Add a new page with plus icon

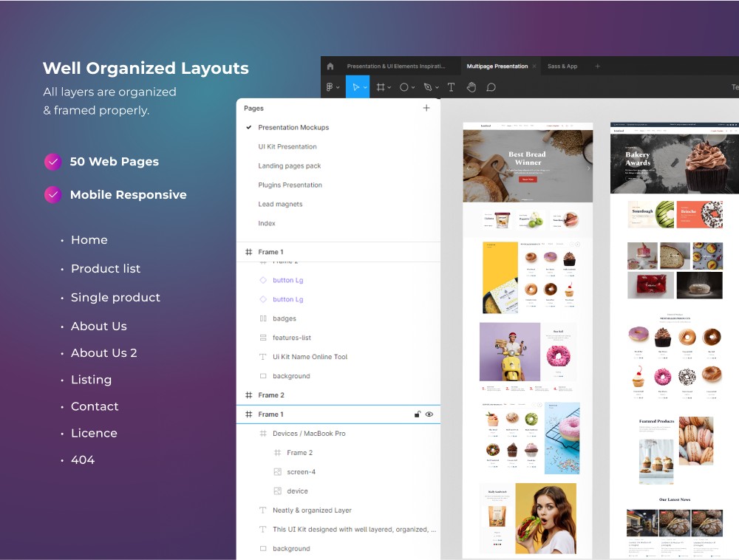(426, 108)
